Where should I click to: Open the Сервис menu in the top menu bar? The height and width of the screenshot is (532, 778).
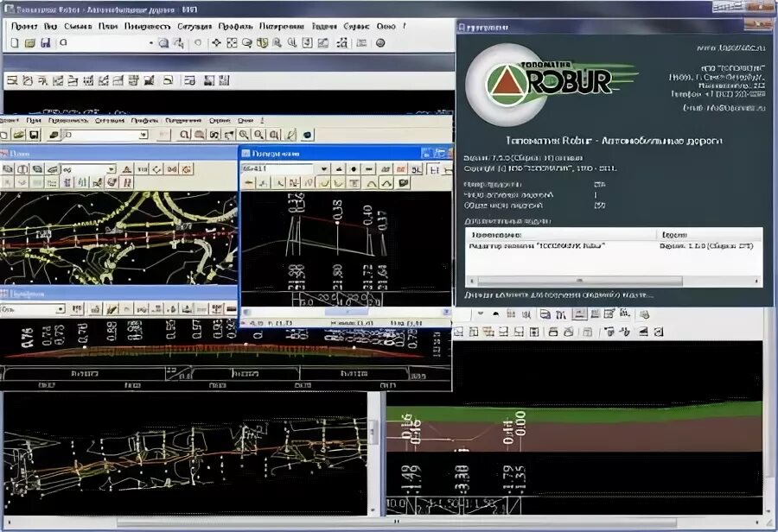tap(356, 26)
